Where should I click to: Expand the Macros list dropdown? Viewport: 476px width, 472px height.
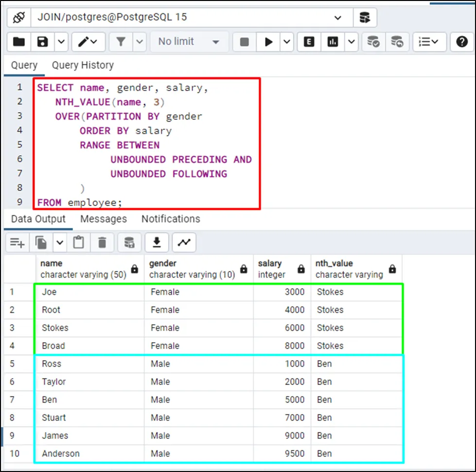coord(428,42)
